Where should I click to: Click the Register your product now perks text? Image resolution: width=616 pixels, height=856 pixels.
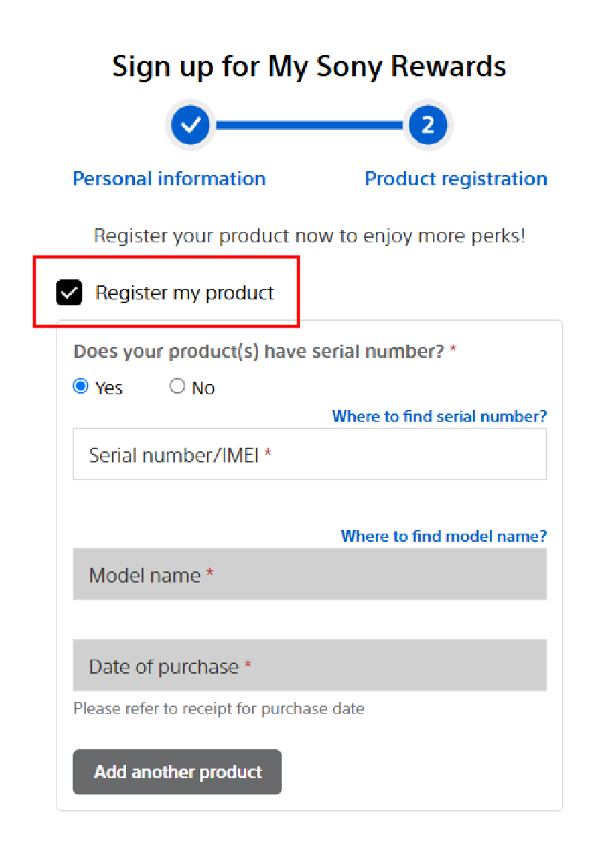[309, 236]
